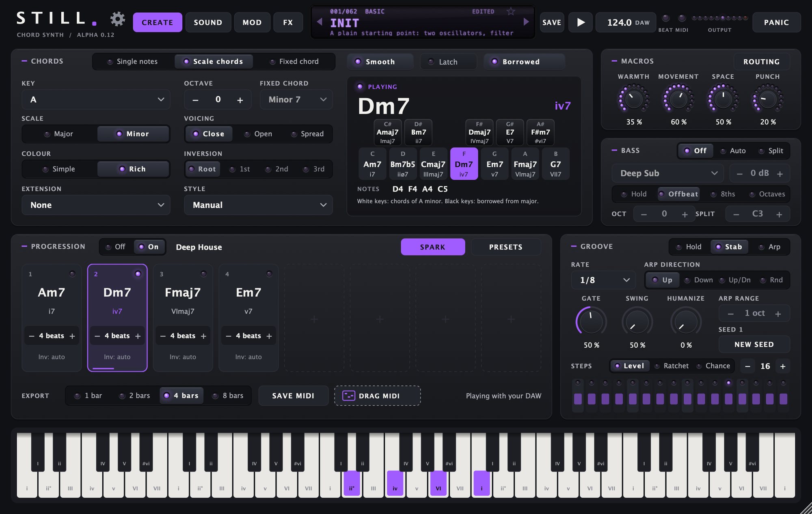The image size is (812, 514).
Task: Click the SAVE MIDI button
Action: (x=293, y=396)
